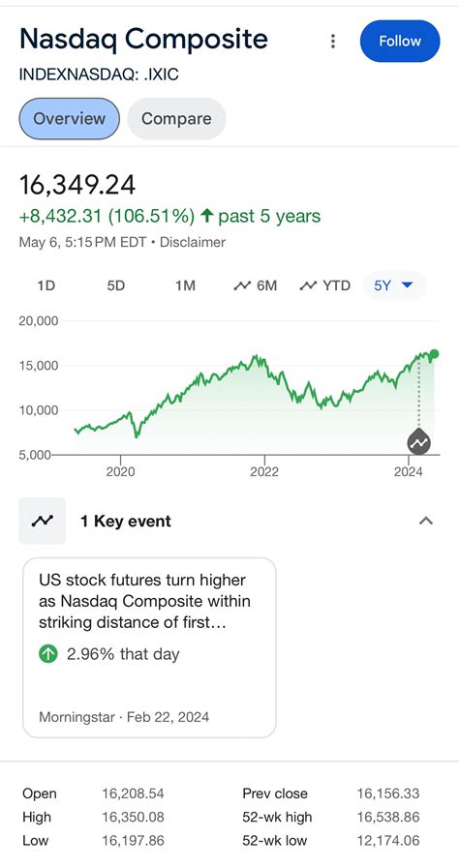This screenshot has height=868, width=459.
Task: Follow the Nasdaq Composite index
Action: pyautogui.click(x=400, y=41)
